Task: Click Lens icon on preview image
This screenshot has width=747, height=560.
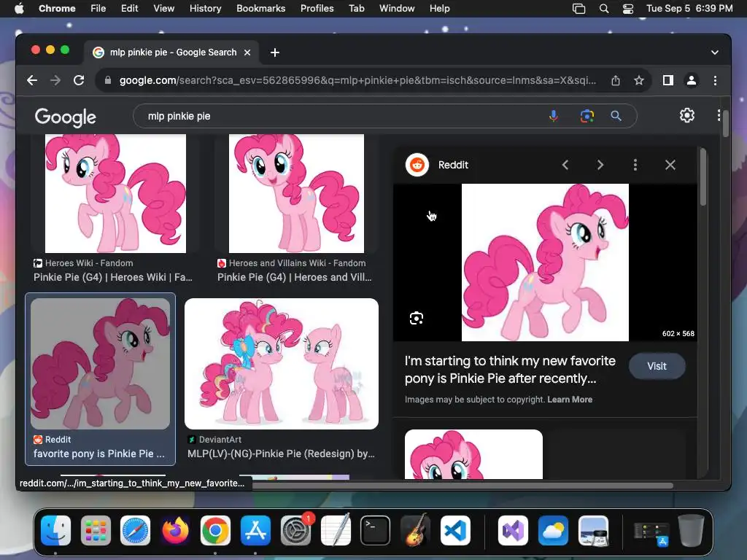Action: 417,318
